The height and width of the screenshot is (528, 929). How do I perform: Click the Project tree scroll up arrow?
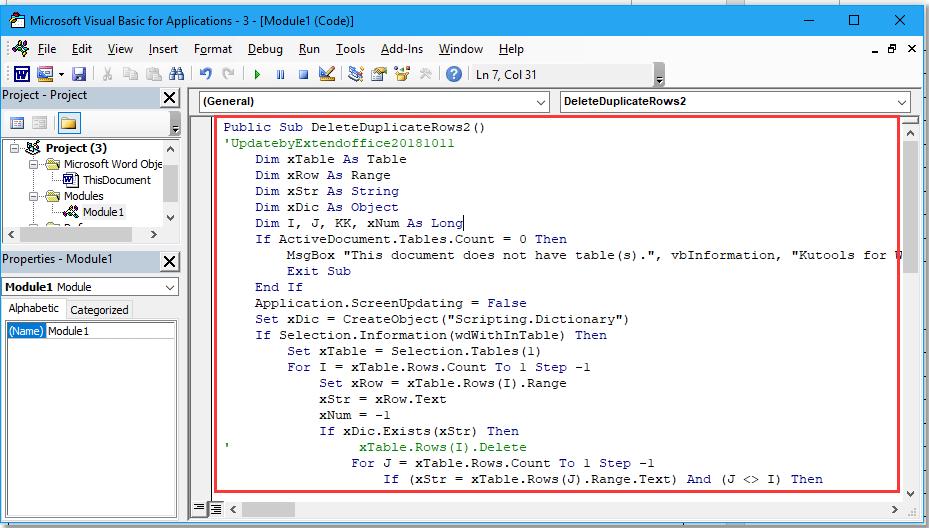coord(171,149)
